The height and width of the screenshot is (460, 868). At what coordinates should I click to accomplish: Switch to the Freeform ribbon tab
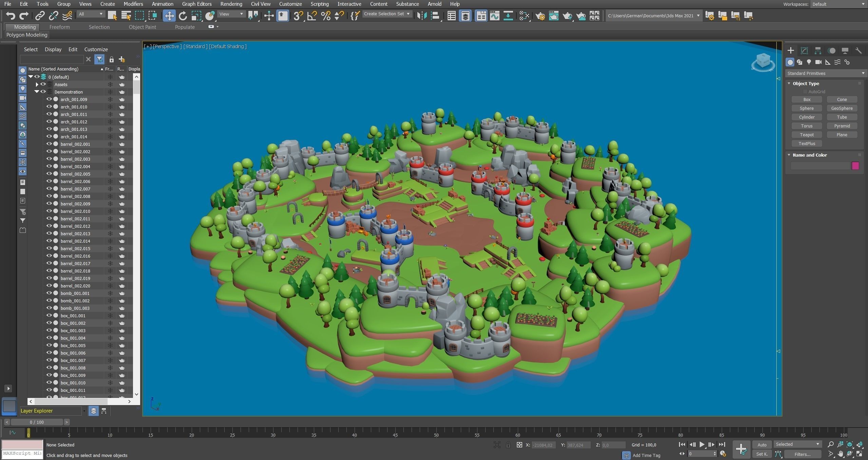click(59, 27)
